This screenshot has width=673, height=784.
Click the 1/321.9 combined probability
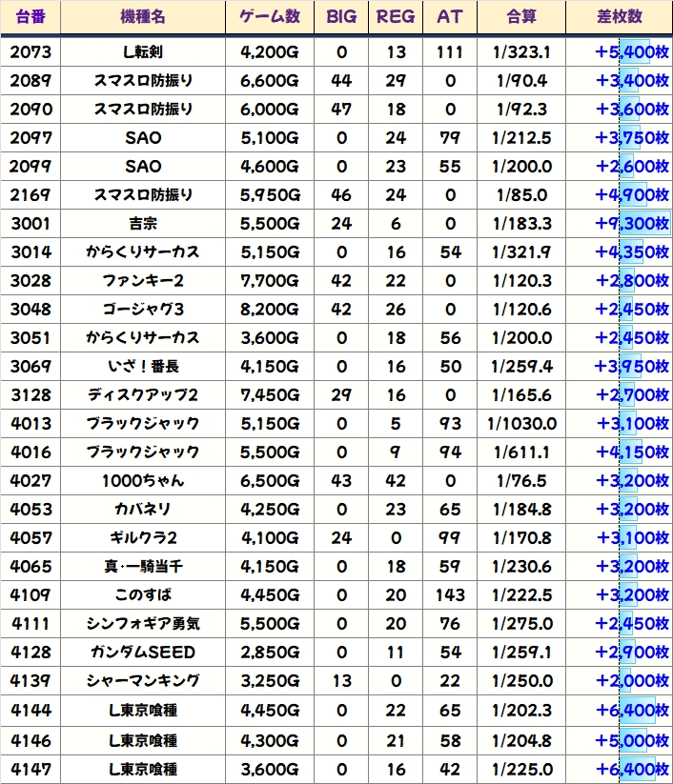pos(521,252)
